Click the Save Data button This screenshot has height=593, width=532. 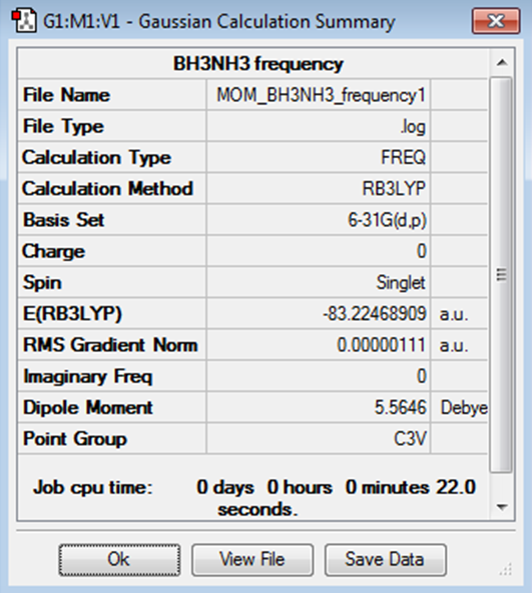click(385, 560)
